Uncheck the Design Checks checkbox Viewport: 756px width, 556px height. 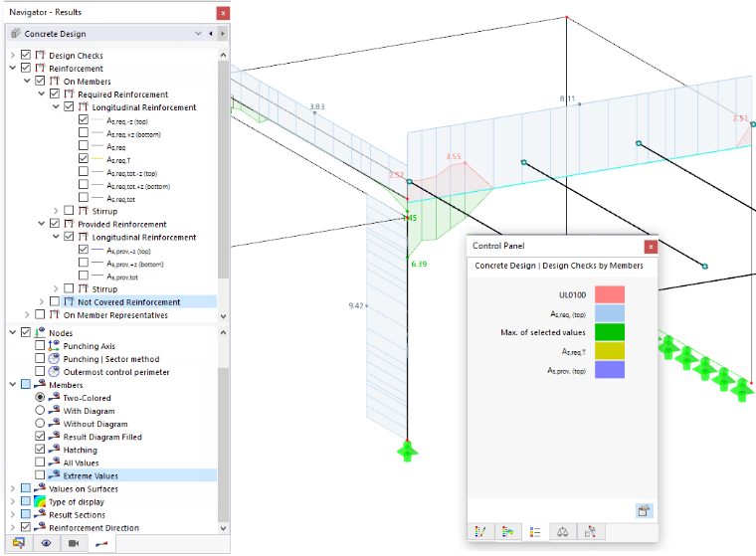pos(26,55)
